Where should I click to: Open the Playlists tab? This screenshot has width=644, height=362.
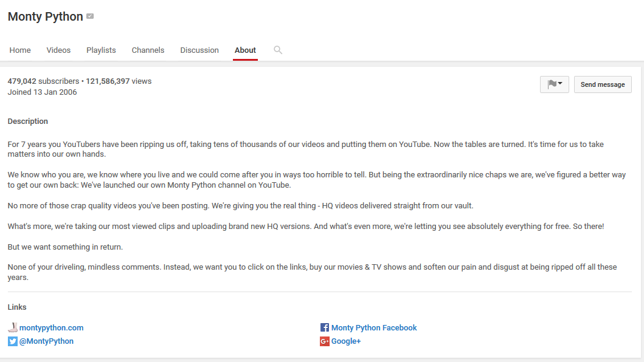[x=101, y=50]
